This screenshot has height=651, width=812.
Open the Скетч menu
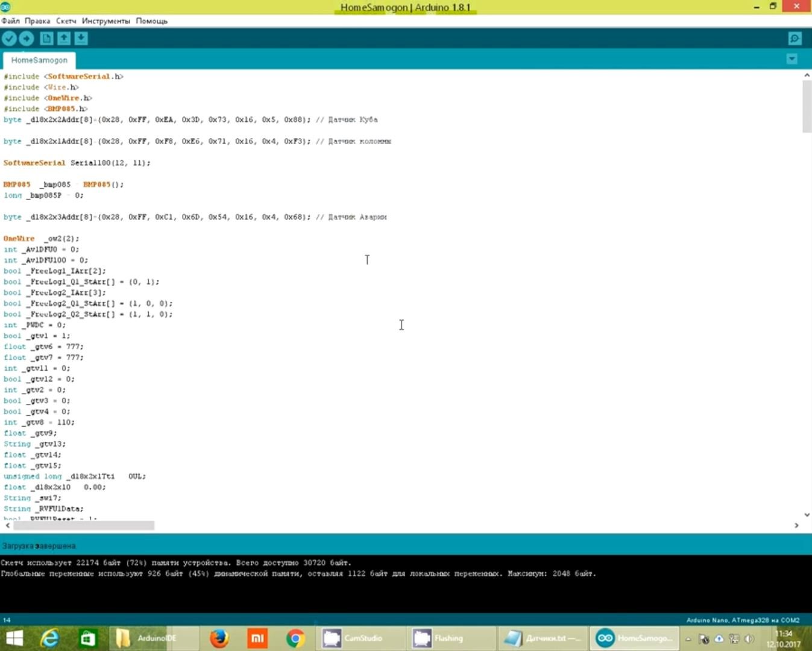(x=66, y=20)
